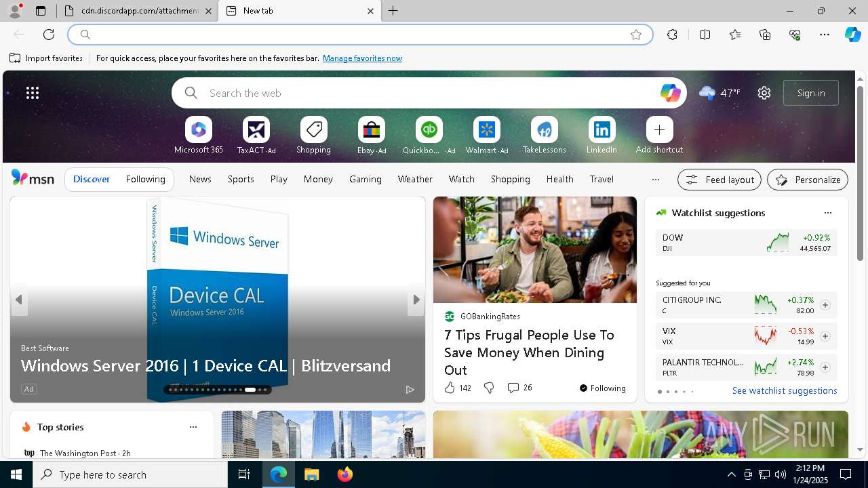The image size is (868, 488).
Task: Open the Weather category
Action: pos(415,179)
